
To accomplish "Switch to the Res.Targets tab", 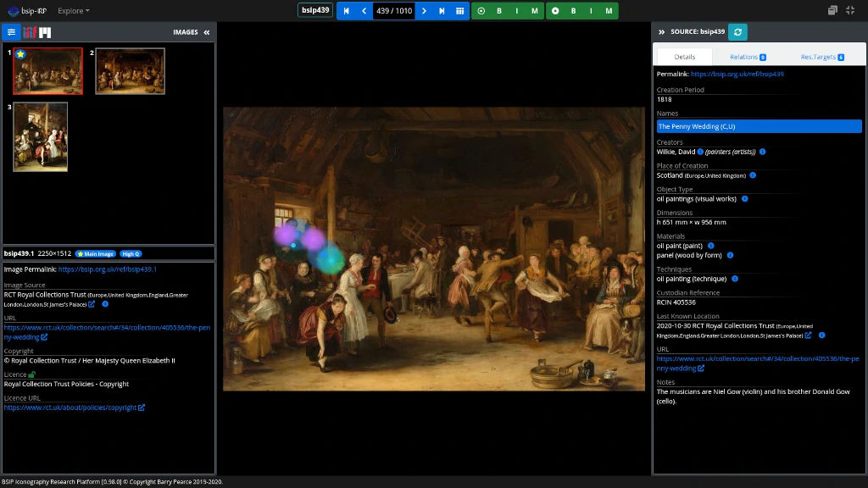I will pos(822,57).
